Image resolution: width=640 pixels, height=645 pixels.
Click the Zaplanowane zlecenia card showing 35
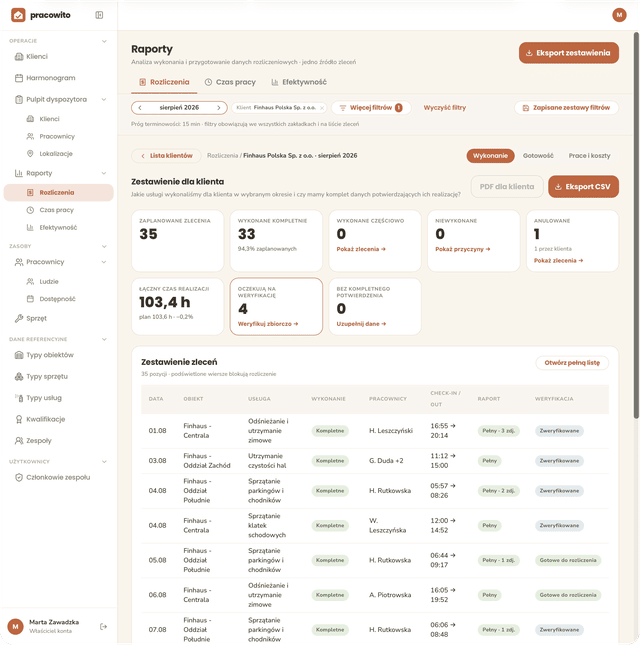click(x=178, y=241)
